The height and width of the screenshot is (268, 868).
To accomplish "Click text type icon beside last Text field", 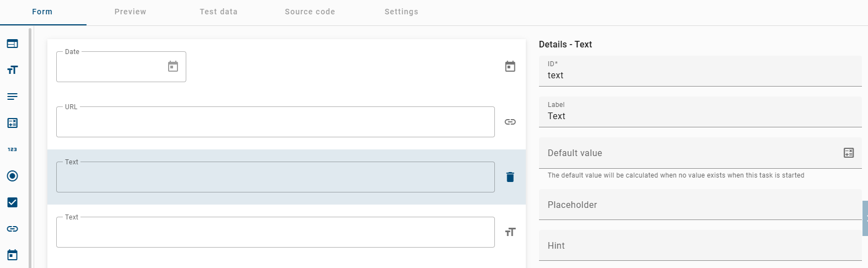I will (x=510, y=232).
